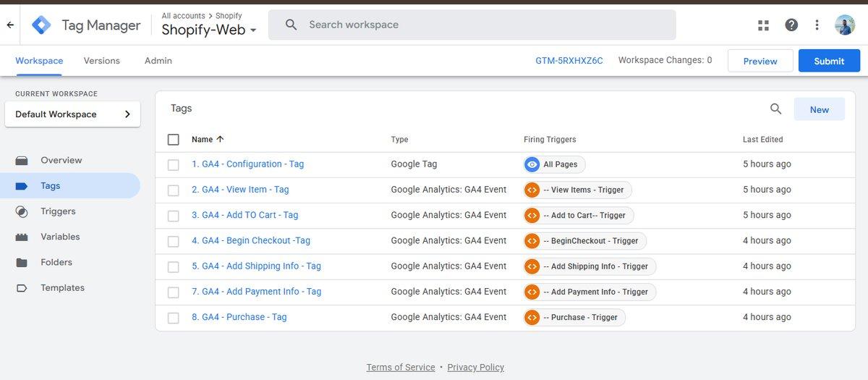Check the GA4 - Begin Checkout -Tag checkbox
Image resolution: width=868 pixels, height=380 pixels.
[173, 241]
